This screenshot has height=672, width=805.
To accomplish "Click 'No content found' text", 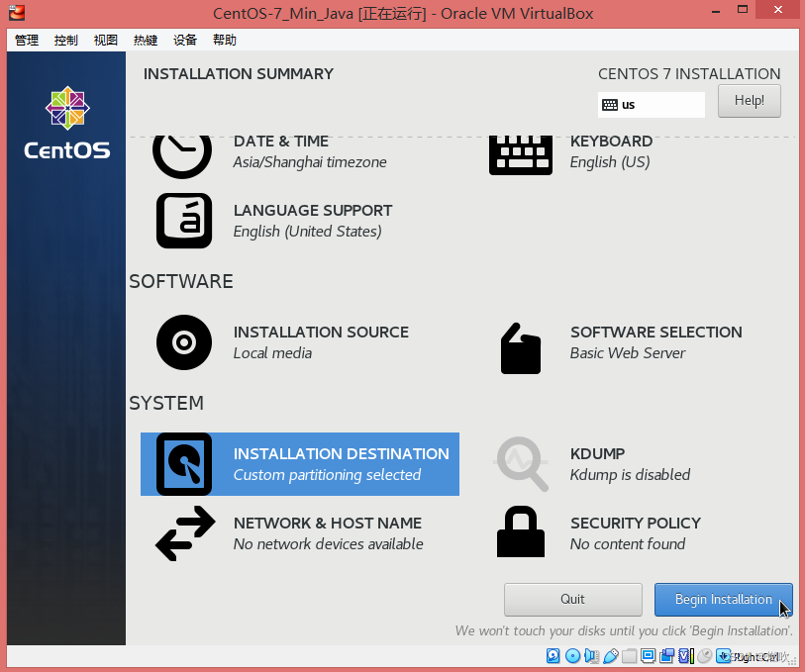I will click(628, 543).
